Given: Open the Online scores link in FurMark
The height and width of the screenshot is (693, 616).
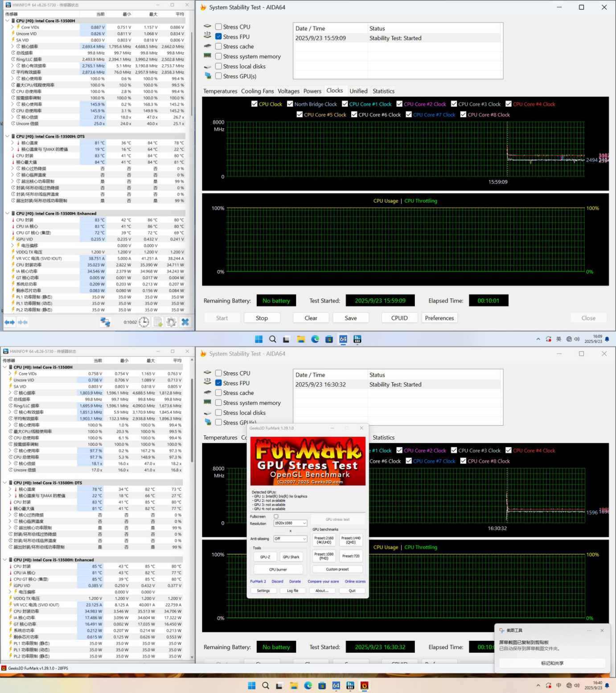Looking at the screenshot, I should [x=355, y=582].
